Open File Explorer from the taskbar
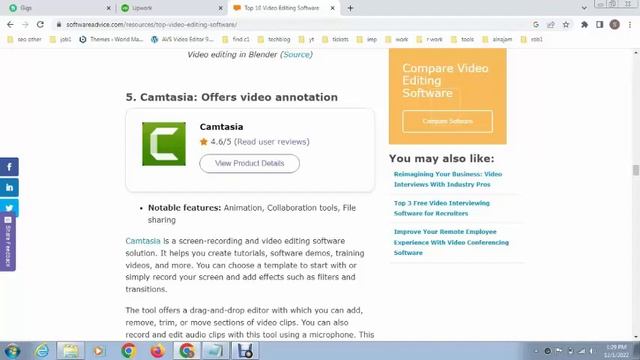This screenshot has width=640, height=360. click(x=70, y=351)
